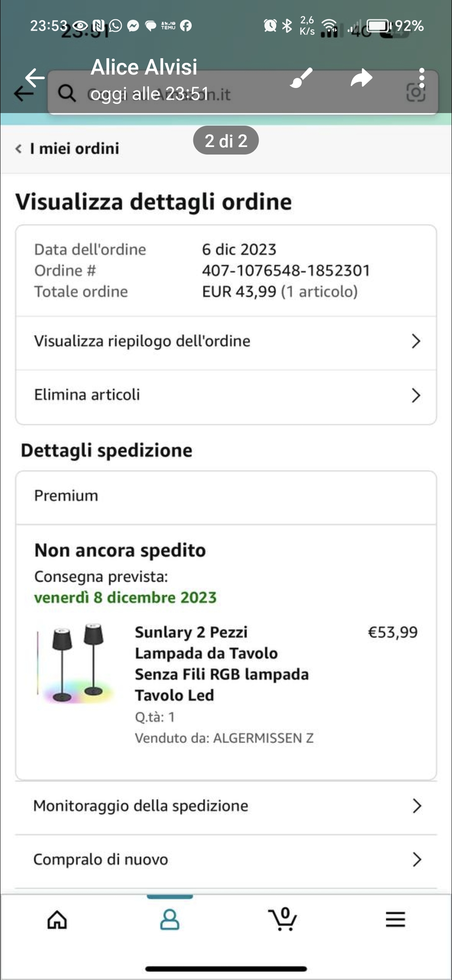Tap the camera lens search icon

click(416, 93)
